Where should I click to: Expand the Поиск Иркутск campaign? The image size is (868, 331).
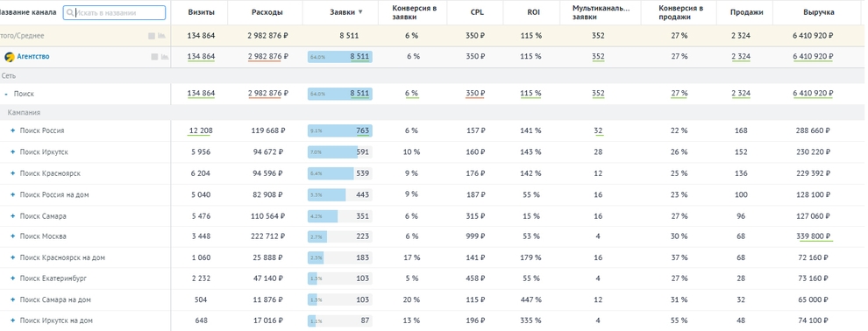click(12, 152)
